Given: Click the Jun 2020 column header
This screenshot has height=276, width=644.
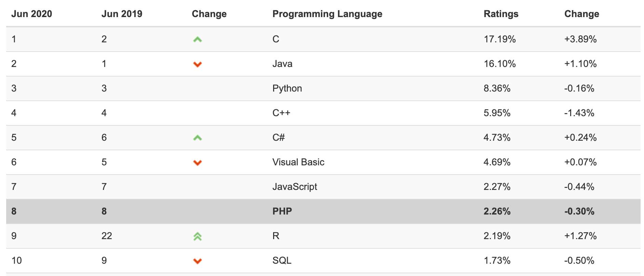Looking at the screenshot, I should (31, 14).
